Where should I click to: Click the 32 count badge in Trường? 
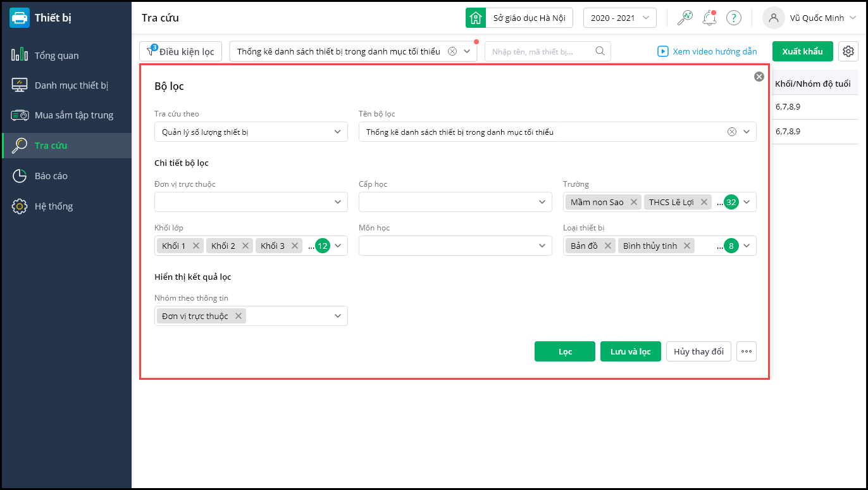coord(731,203)
